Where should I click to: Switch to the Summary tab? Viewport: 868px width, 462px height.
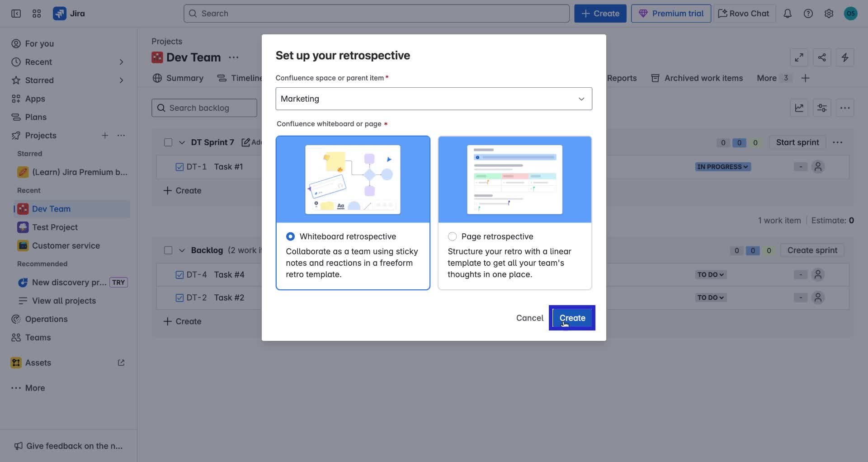[184, 78]
